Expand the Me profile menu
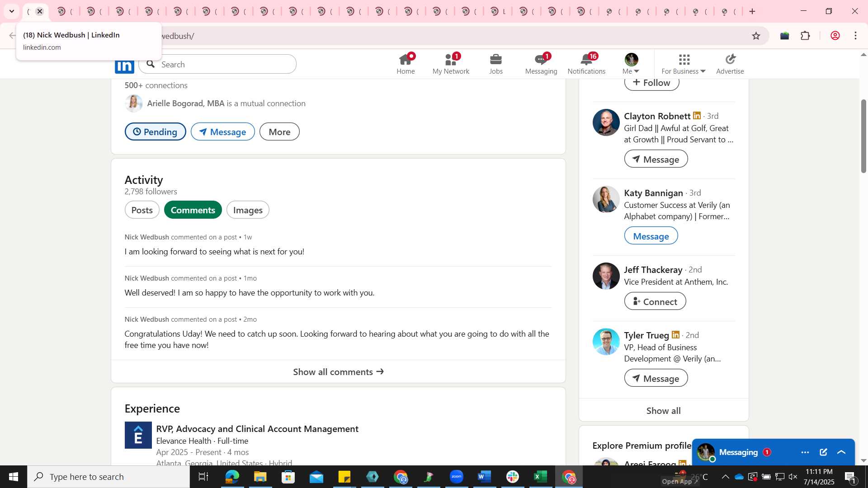Image resolution: width=868 pixels, height=488 pixels. [x=631, y=64]
